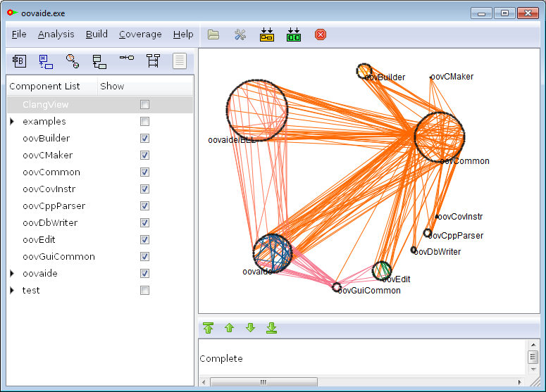Image resolution: width=546 pixels, height=392 pixels.
Task: Click oovCMaker label in graph
Action: (x=452, y=77)
